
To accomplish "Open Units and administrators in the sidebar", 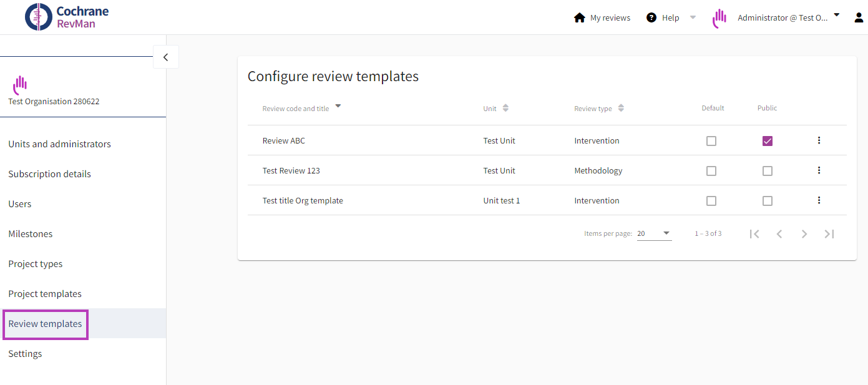I will 59,144.
